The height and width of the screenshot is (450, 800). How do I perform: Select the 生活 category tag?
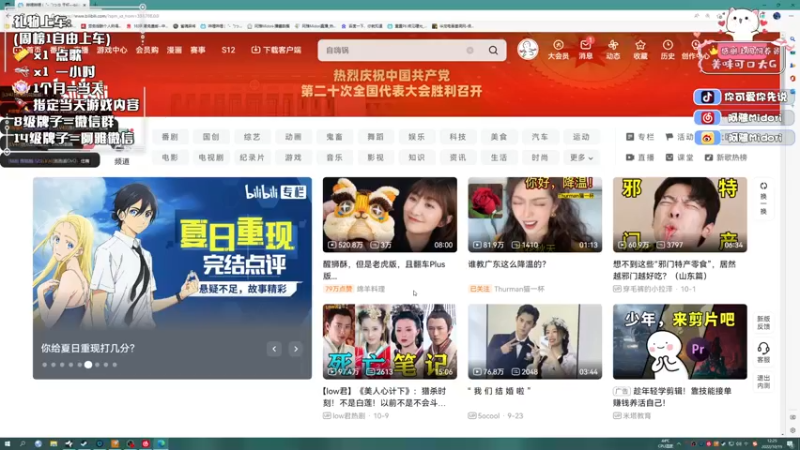499,158
